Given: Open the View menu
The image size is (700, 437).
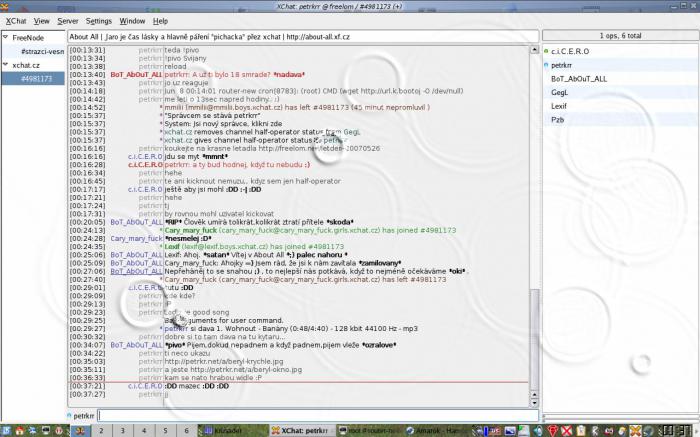Looking at the screenshot, I should pos(42,21).
